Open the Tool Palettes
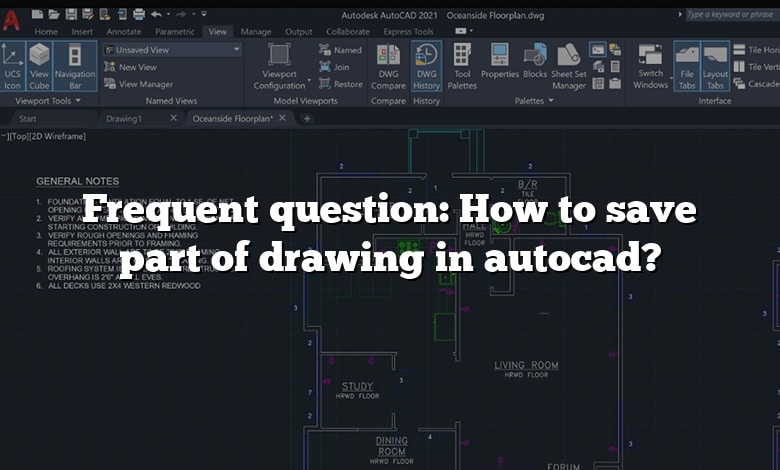 click(x=462, y=67)
